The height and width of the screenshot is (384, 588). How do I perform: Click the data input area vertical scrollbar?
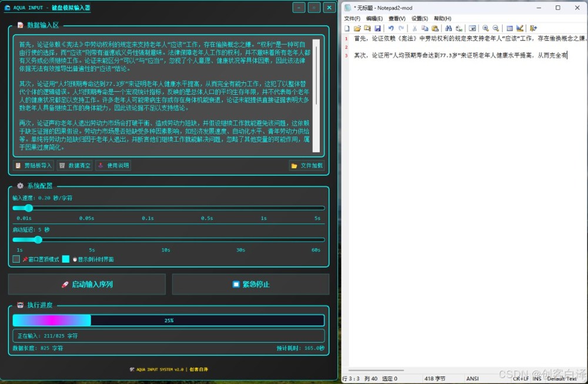tap(316, 96)
